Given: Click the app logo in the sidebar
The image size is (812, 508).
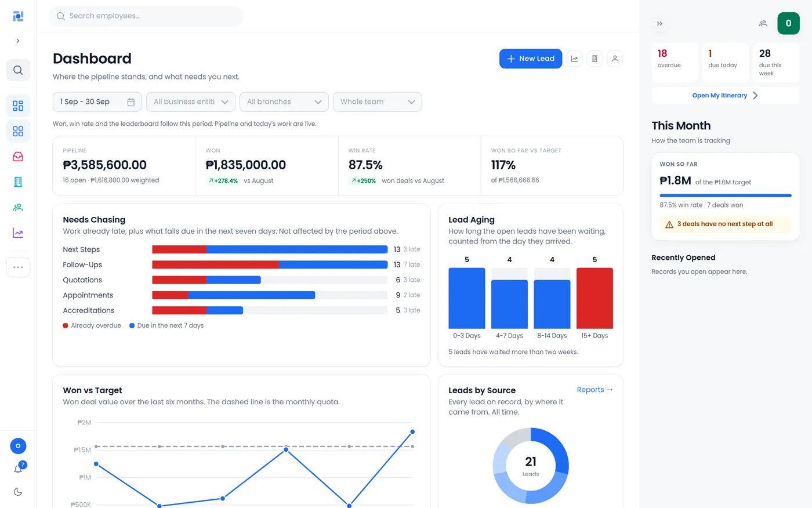Looking at the screenshot, I should point(18,16).
